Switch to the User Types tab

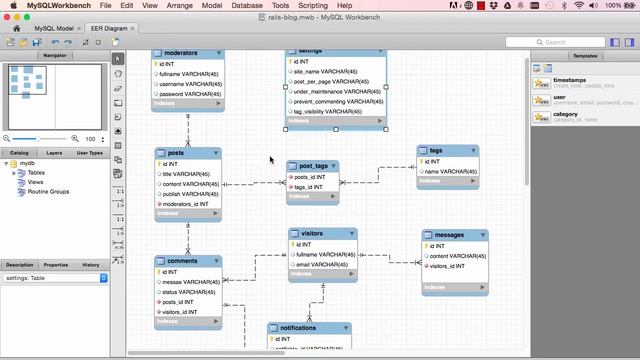point(89,153)
